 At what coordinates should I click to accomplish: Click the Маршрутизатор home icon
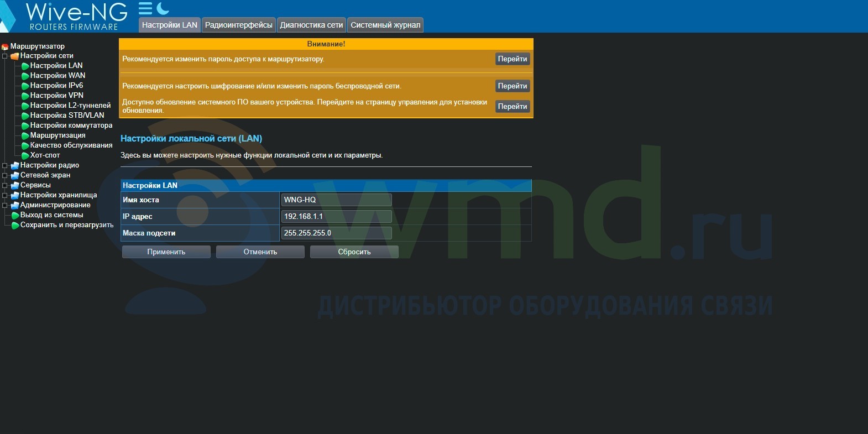pyautogui.click(x=5, y=47)
